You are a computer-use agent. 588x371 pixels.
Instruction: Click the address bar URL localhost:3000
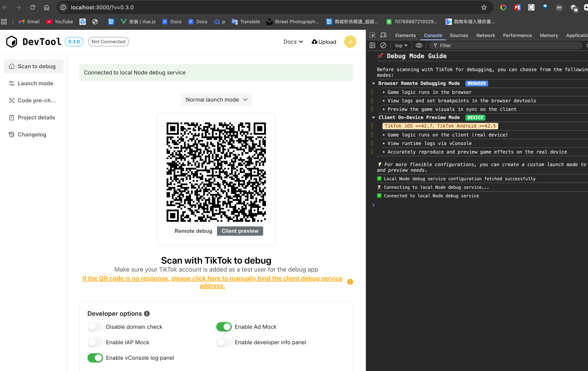tap(102, 7)
